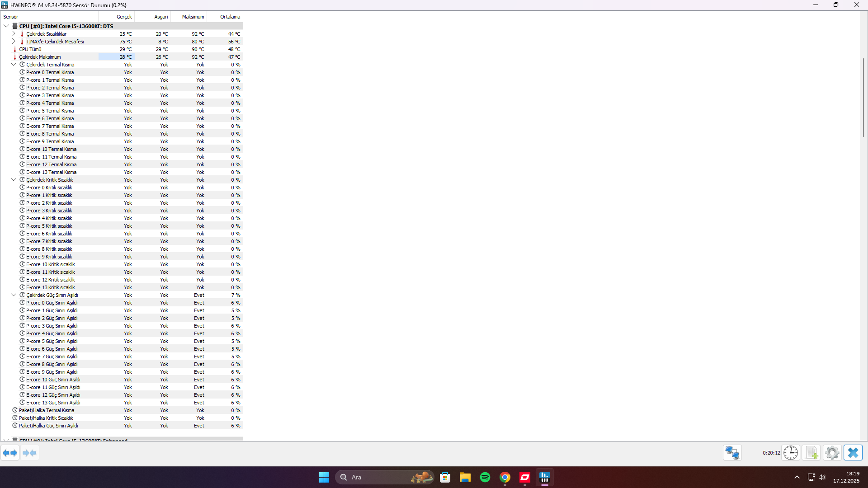Click the Çekirdek Sıcaklıklar thermometer icon
Screen dimensions: 868x488
tap(22, 34)
